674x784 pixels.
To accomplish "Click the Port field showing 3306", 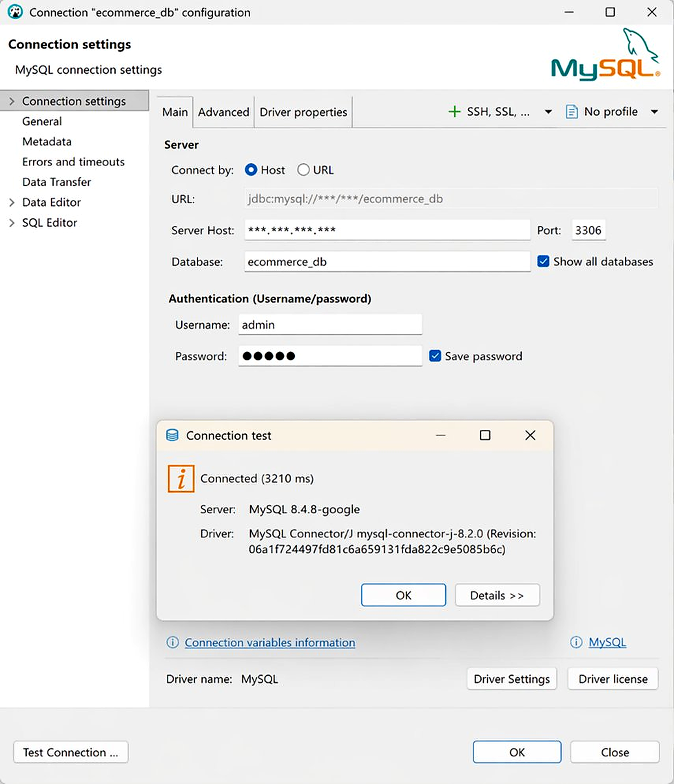I will tap(588, 230).
